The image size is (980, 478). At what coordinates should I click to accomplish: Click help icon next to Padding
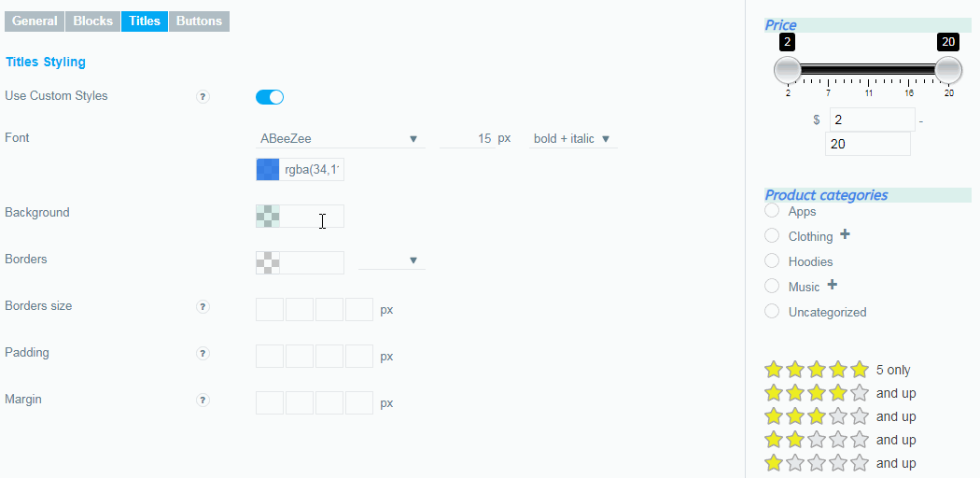point(203,354)
